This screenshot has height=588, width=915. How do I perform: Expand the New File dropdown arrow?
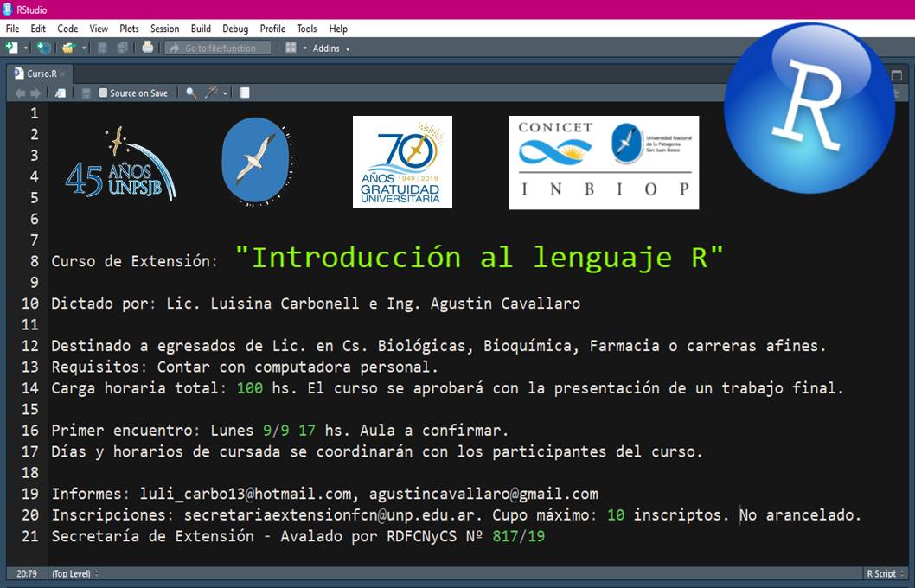click(26, 48)
